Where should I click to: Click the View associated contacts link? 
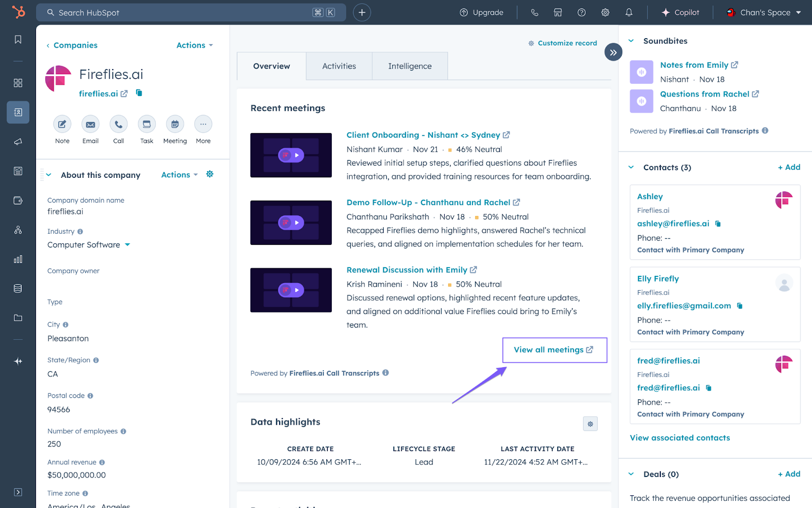[x=680, y=438]
